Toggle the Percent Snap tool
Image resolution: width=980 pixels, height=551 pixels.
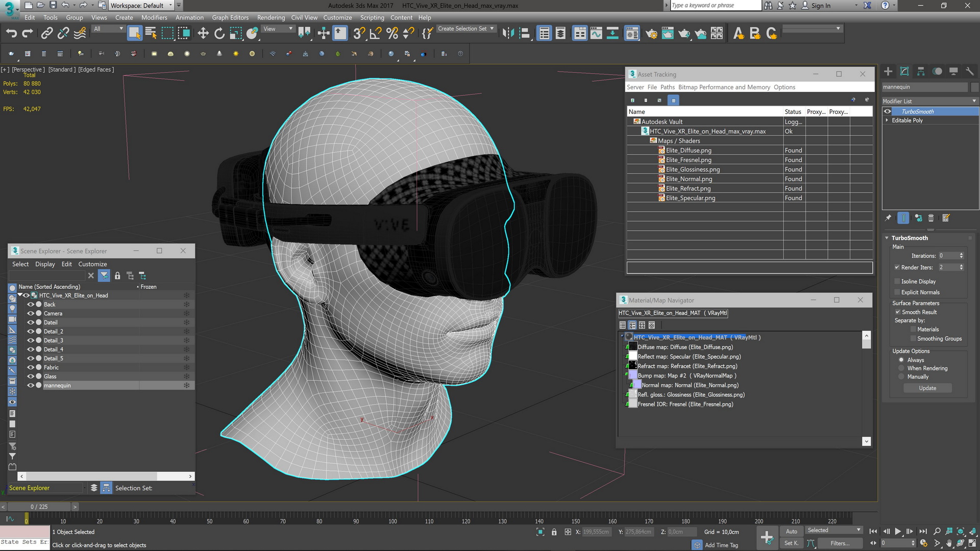pyautogui.click(x=392, y=33)
